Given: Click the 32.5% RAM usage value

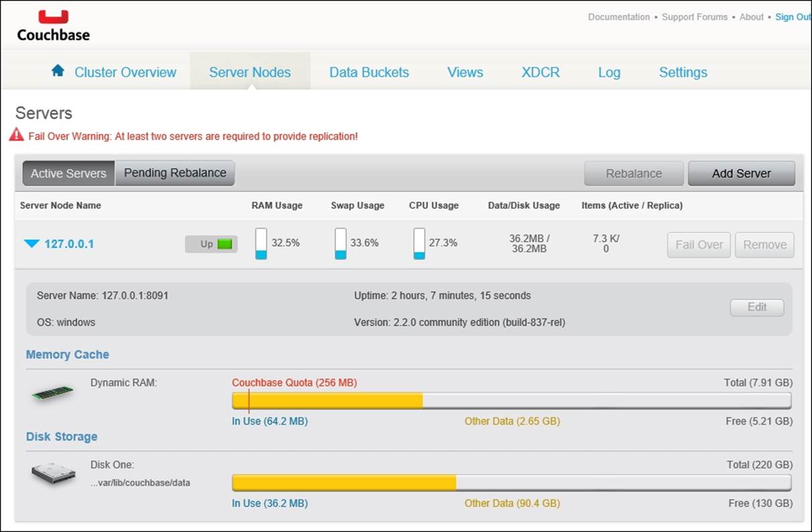Looking at the screenshot, I should (286, 243).
